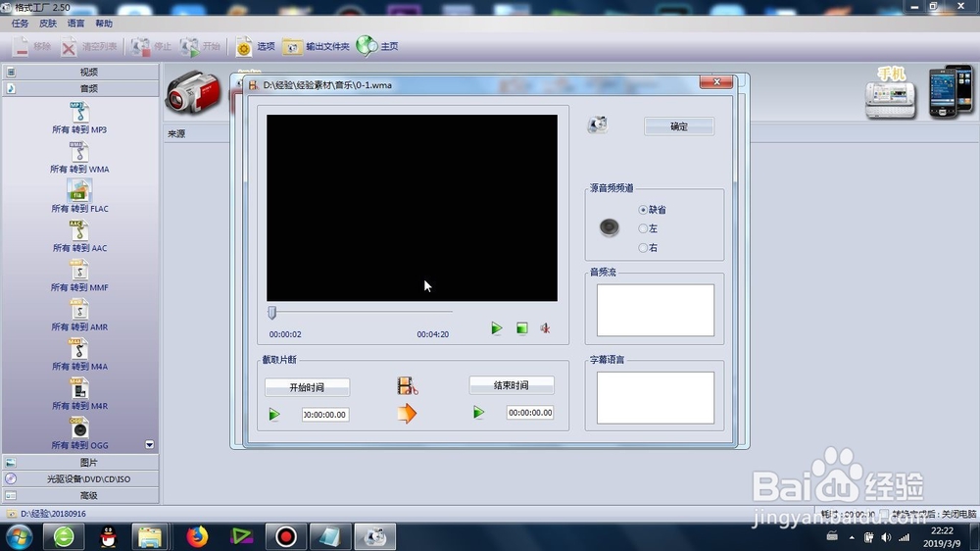
Task: Choose the All to AAC converter icon
Action: [79, 230]
